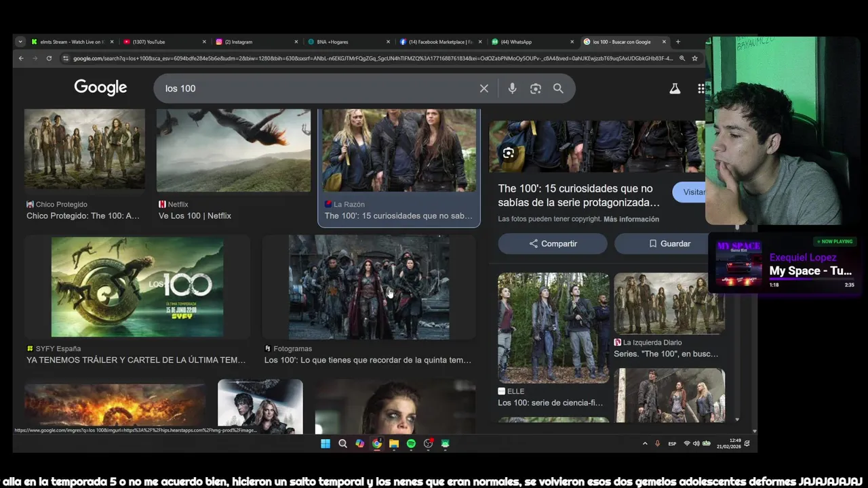Open a new browser tab with plus
868x488 pixels.
pyautogui.click(x=677, y=42)
